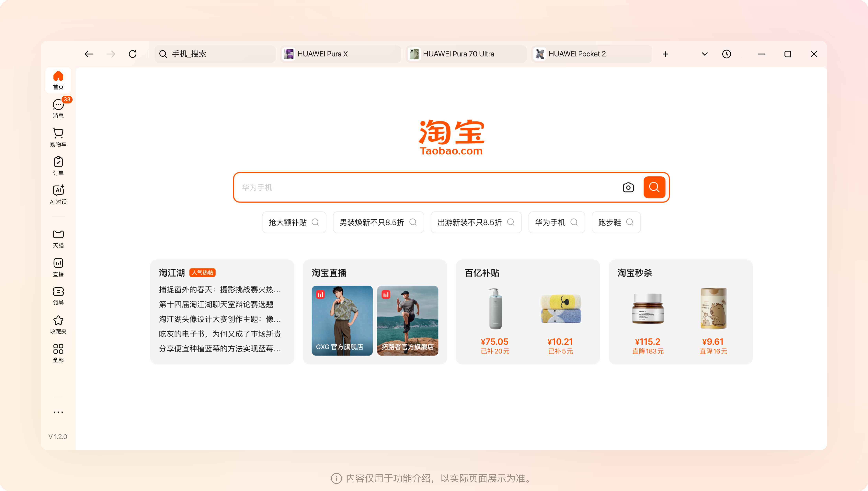Switch to the HUAWEI Pura 70 Ultra tab
The width and height of the screenshot is (868, 491).
(x=466, y=54)
